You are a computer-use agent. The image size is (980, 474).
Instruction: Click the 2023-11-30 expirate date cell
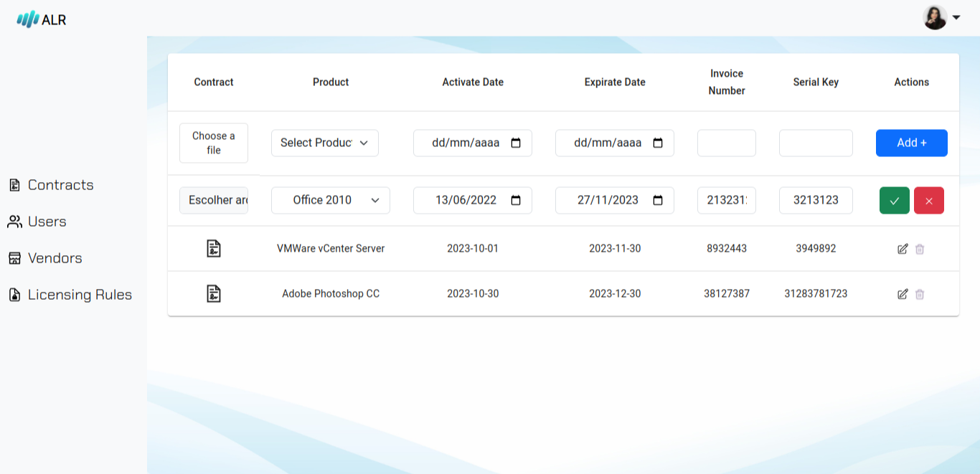click(615, 249)
